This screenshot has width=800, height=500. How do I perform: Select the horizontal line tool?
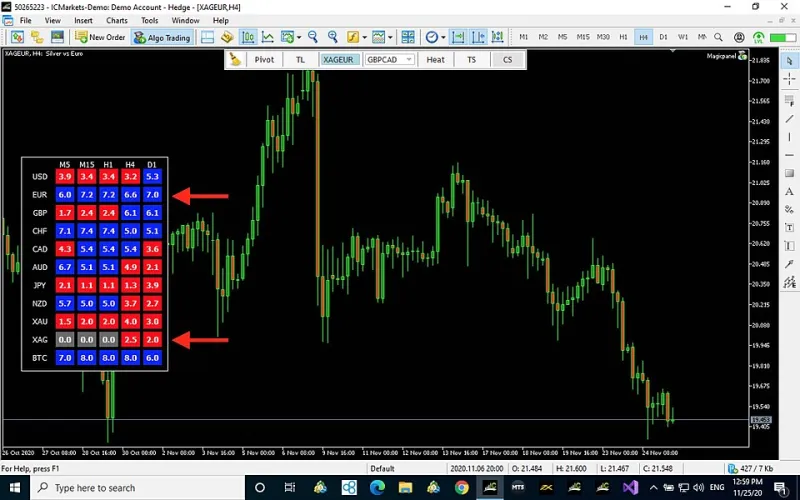click(789, 155)
